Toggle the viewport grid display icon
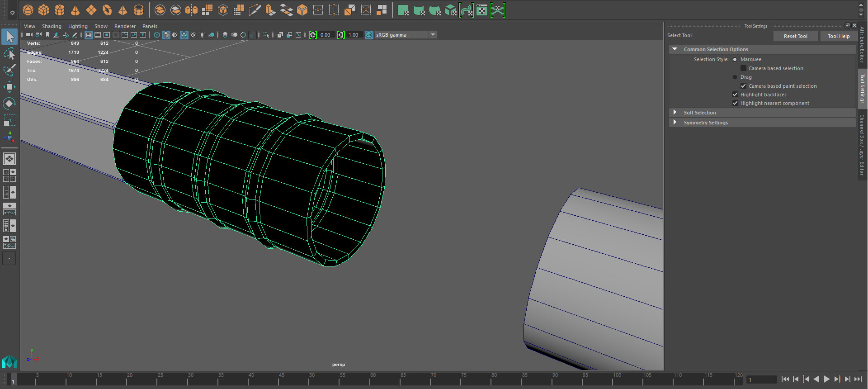This screenshot has width=868, height=389. pos(89,35)
